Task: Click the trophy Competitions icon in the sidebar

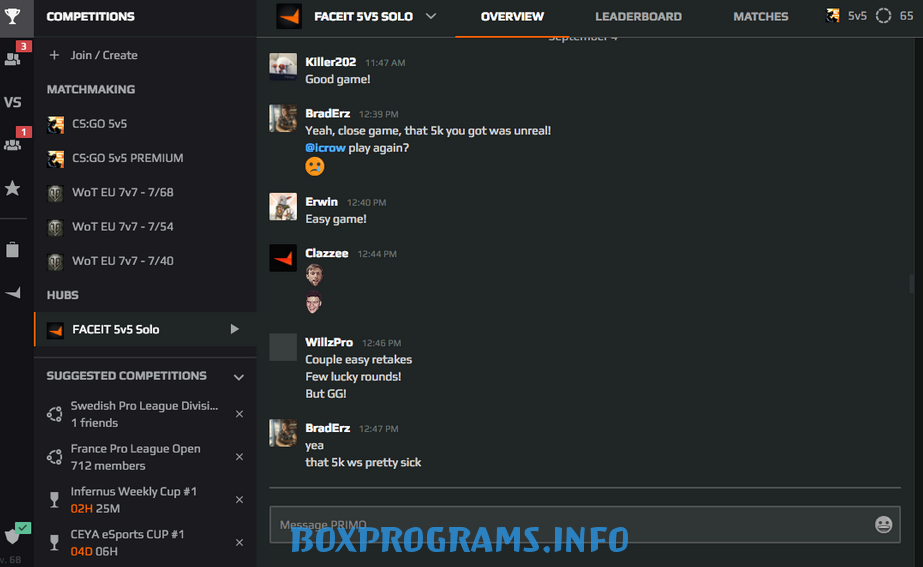Action: click(x=13, y=16)
